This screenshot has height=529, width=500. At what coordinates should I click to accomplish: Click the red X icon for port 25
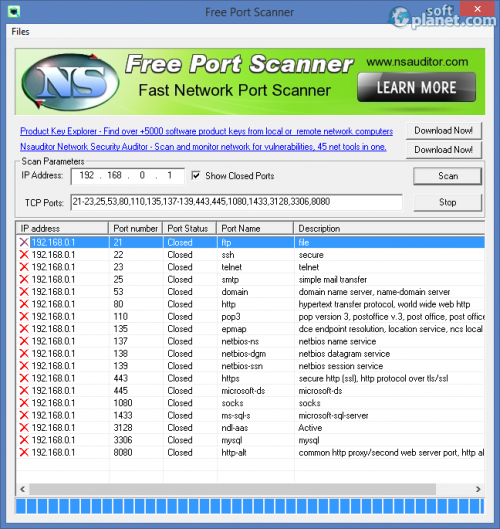[x=24, y=279]
